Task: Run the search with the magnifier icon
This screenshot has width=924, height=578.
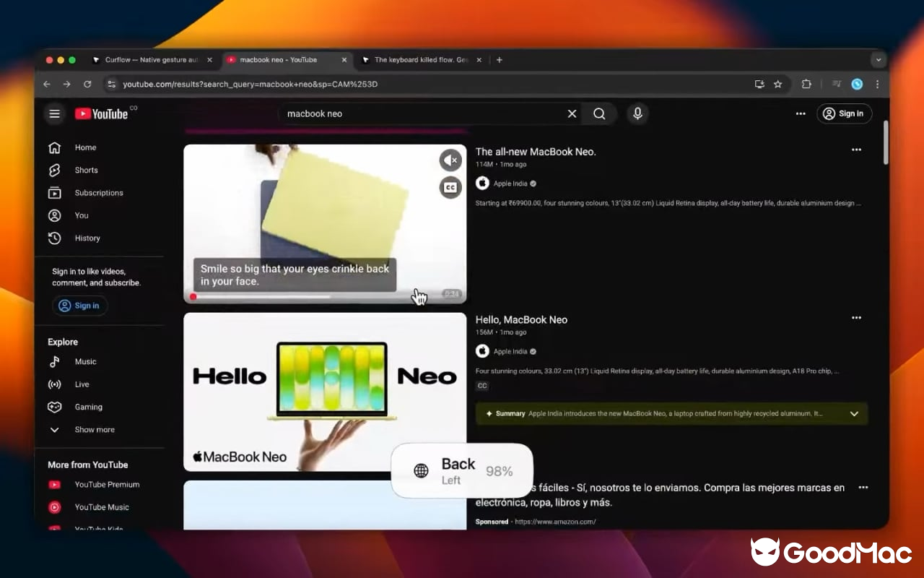Action: [598, 113]
